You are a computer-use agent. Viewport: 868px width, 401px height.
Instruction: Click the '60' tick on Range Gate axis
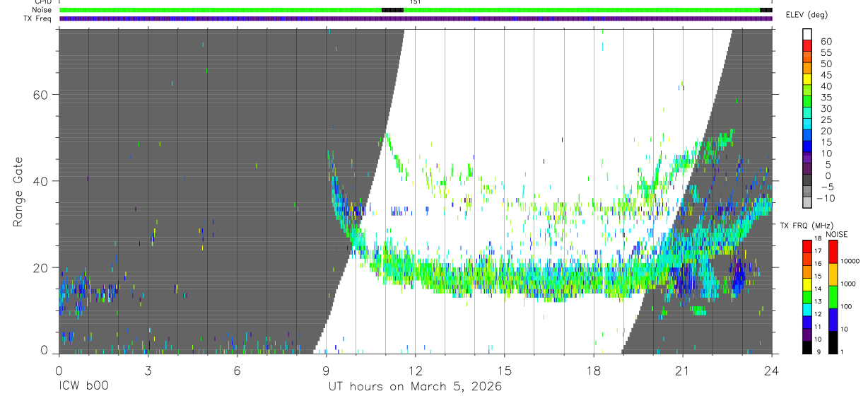(x=40, y=95)
